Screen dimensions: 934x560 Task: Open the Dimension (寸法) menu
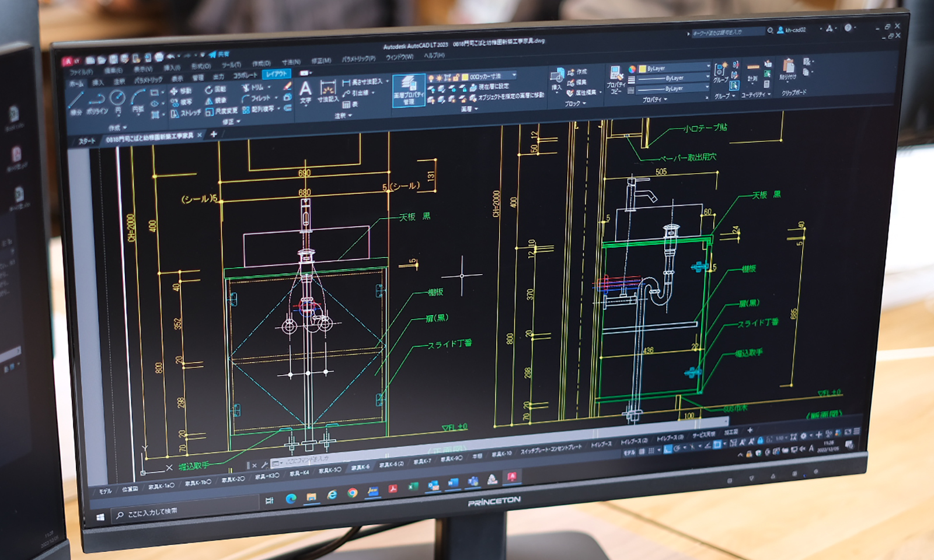291,62
